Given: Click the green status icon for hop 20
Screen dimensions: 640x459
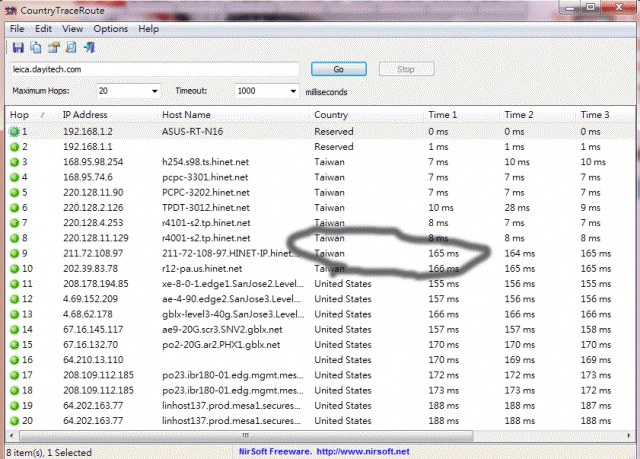Looking at the screenshot, I should [15, 421].
